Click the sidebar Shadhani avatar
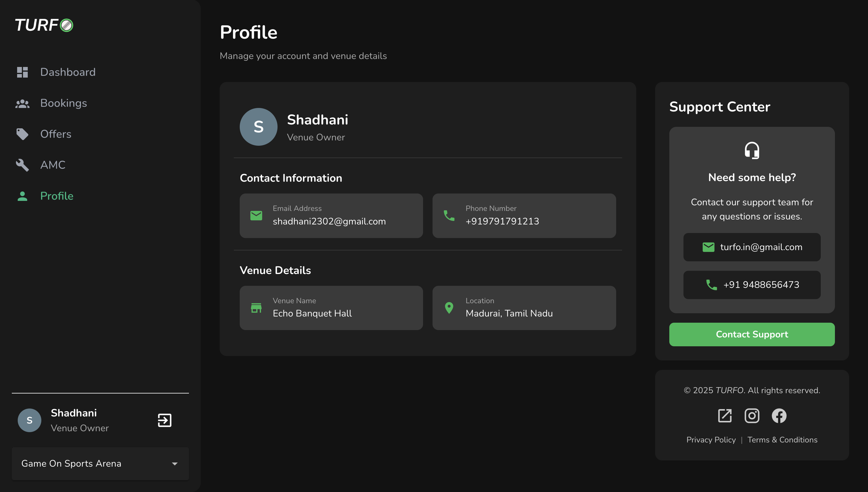 click(30, 420)
